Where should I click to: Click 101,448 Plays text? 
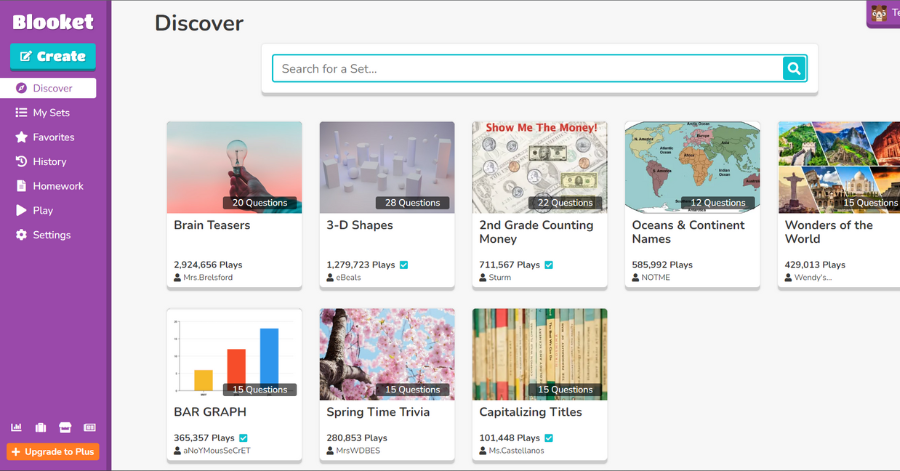click(x=509, y=438)
